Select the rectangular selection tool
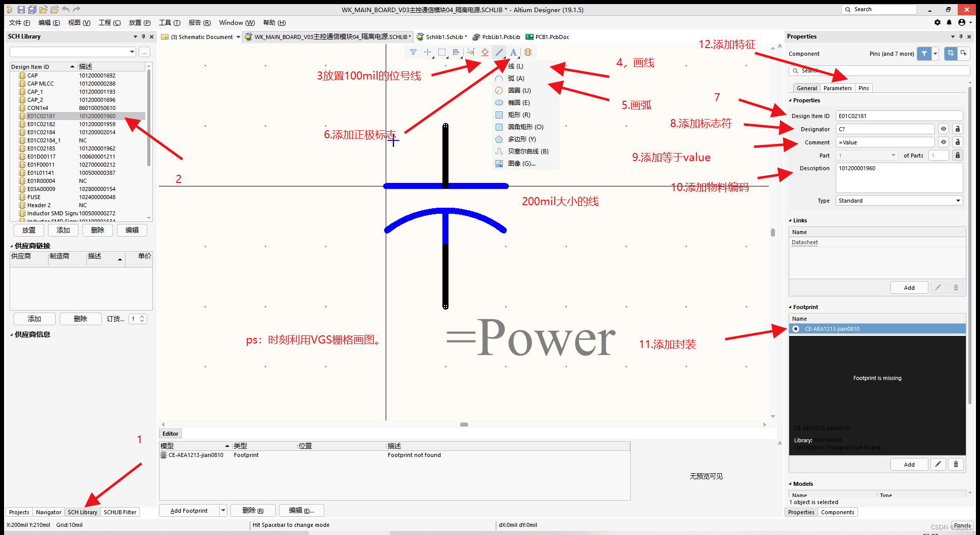The width and height of the screenshot is (980, 535). [x=442, y=52]
